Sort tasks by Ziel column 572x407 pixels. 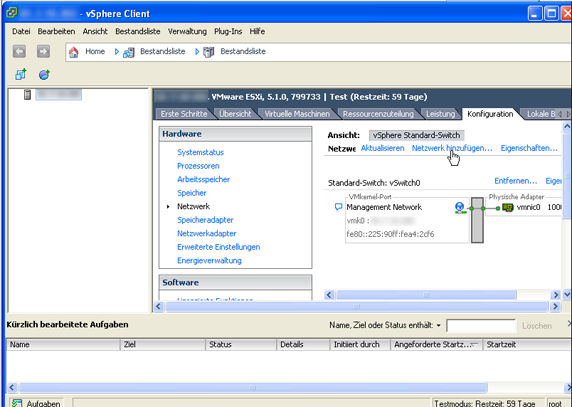(x=163, y=345)
